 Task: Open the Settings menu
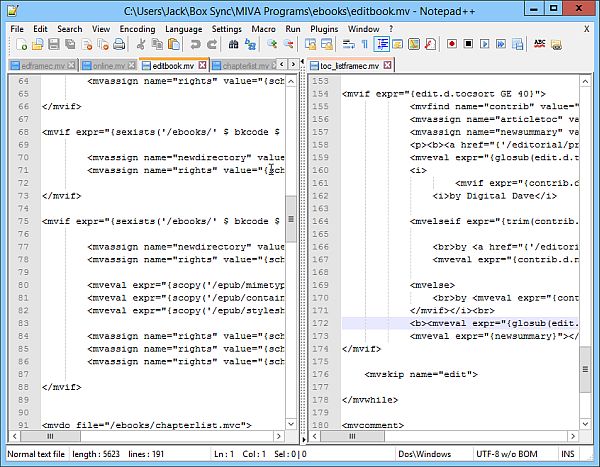pos(227,29)
